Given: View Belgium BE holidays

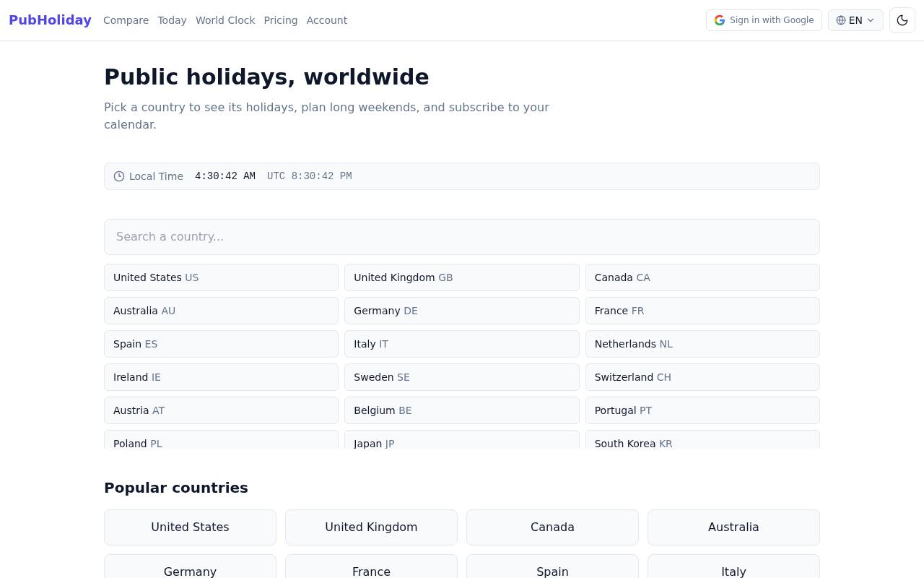Looking at the screenshot, I should coord(462,410).
